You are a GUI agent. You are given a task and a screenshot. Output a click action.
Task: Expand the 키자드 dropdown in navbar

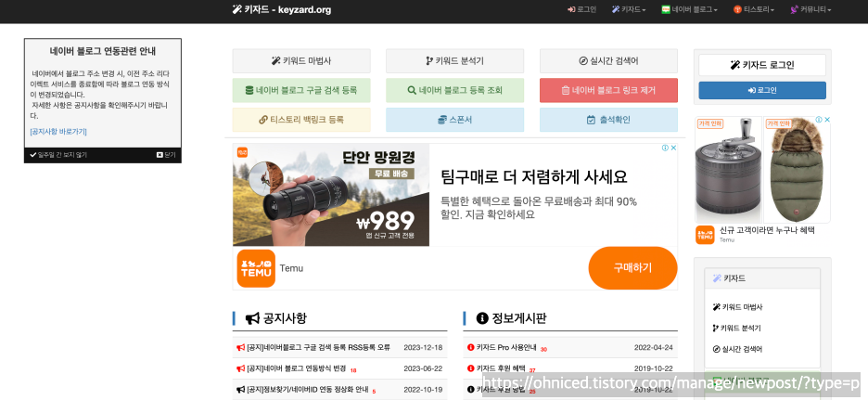[629, 9]
